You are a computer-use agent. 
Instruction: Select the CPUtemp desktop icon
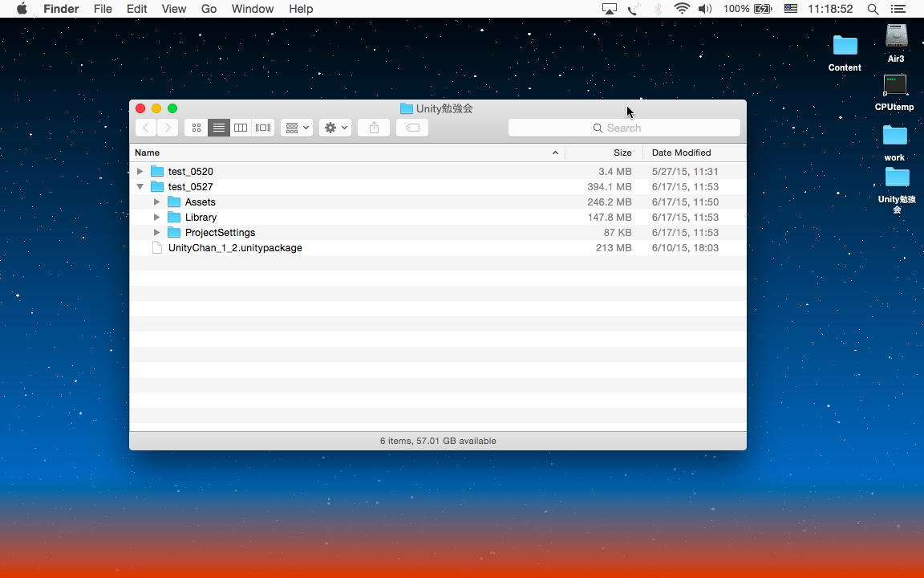tap(894, 87)
